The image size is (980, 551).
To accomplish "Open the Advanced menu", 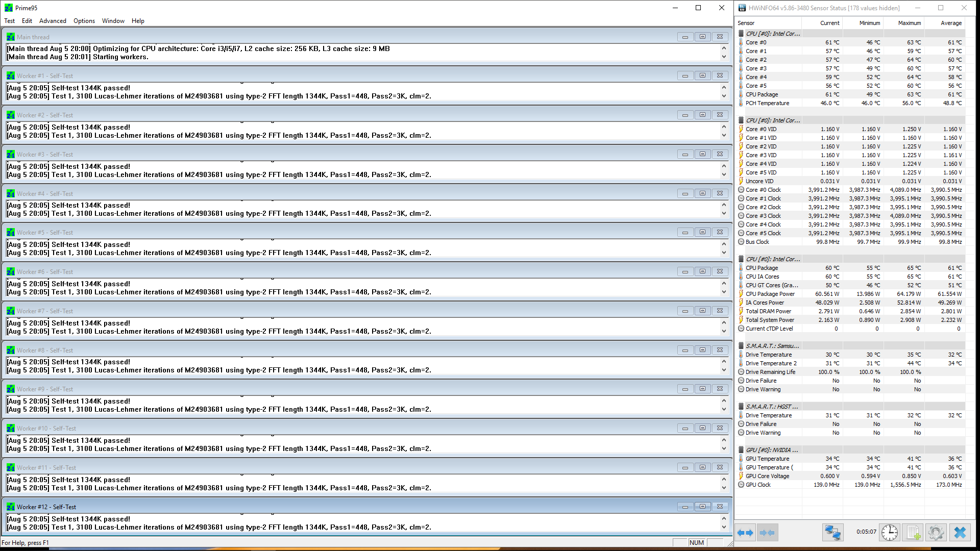I will point(53,21).
